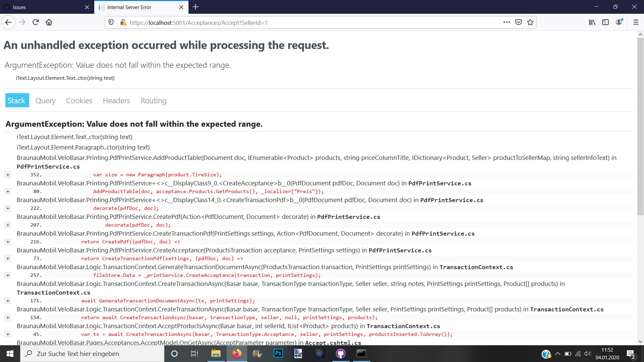Switch to the Query tab

coord(45,101)
